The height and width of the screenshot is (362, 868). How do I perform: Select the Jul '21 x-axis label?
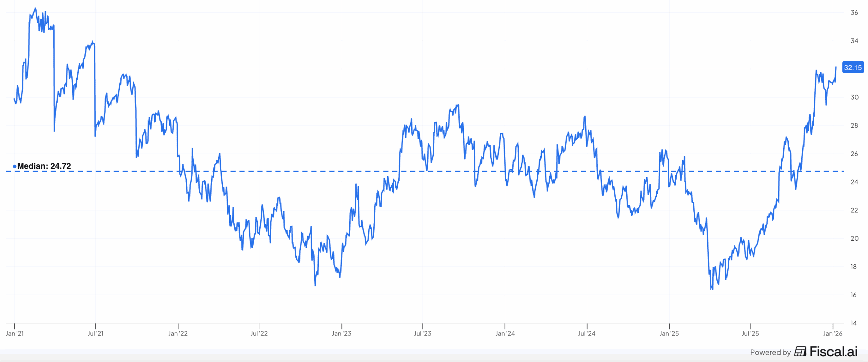[95, 334]
